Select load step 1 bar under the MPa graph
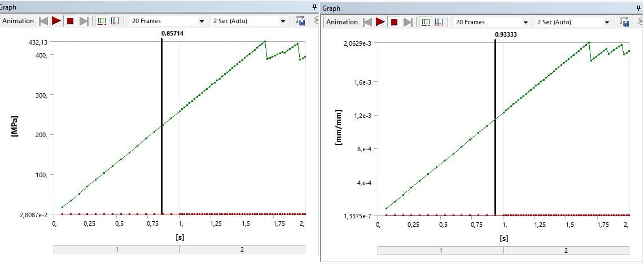 pos(117,249)
